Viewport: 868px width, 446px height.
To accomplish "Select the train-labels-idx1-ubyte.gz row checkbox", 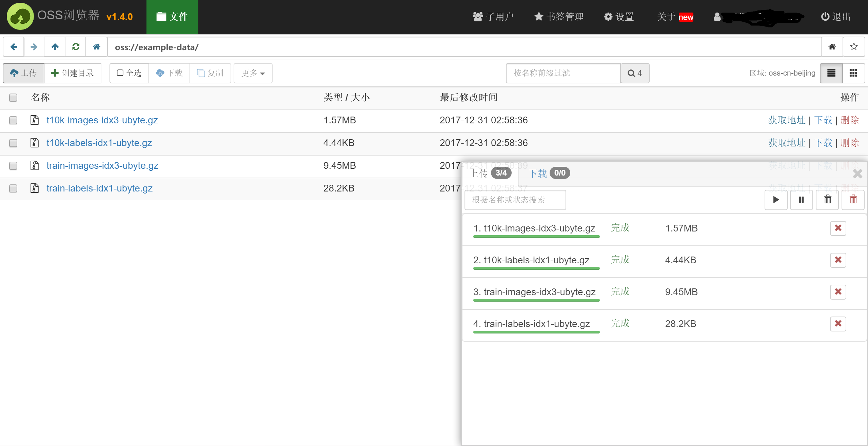I will 13,188.
